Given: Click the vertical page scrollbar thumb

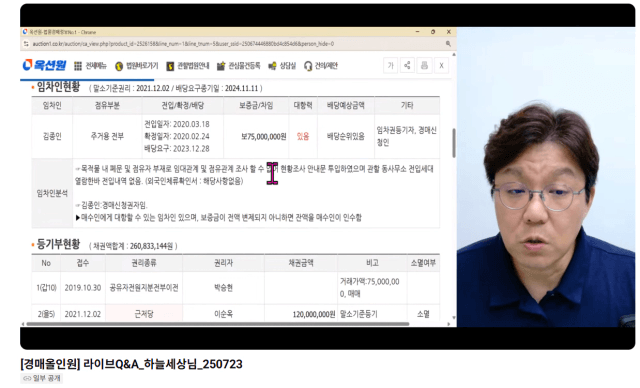Looking at the screenshot, I should coord(454,143).
